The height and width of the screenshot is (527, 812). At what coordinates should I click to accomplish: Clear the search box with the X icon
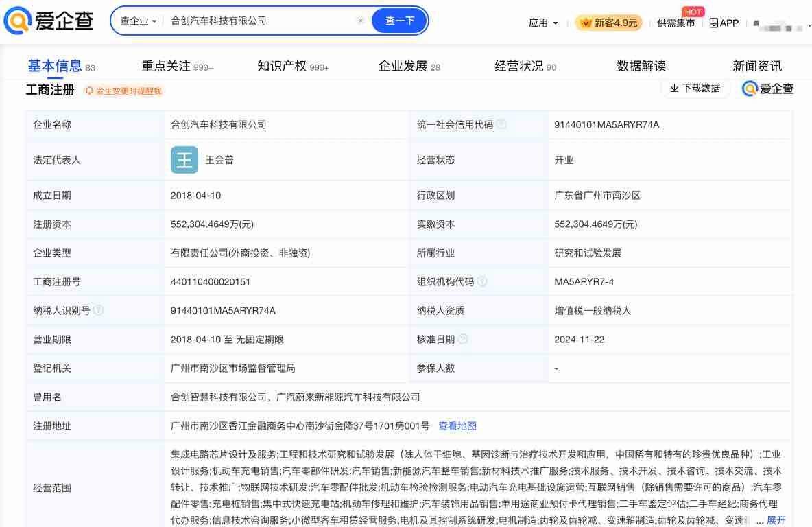pyautogui.click(x=361, y=21)
